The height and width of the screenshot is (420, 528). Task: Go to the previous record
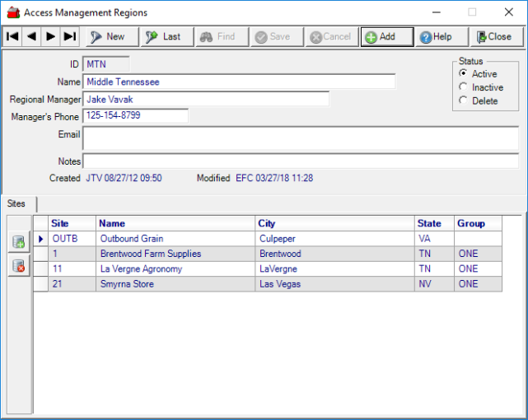coord(31,36)
